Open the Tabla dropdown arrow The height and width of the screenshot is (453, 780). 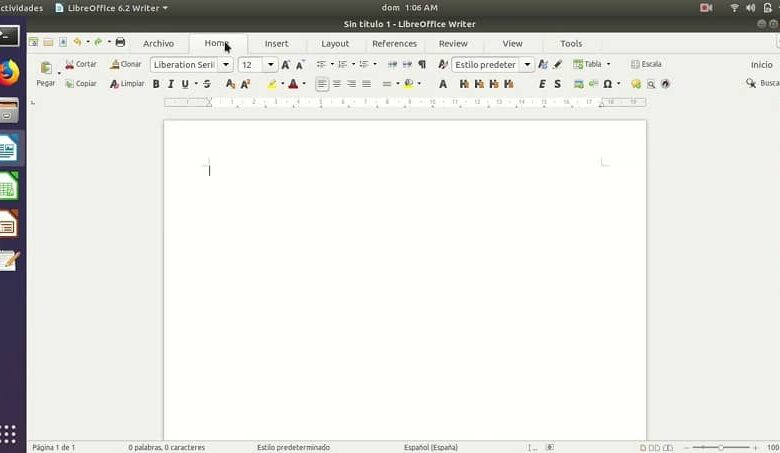coord(608,64)
